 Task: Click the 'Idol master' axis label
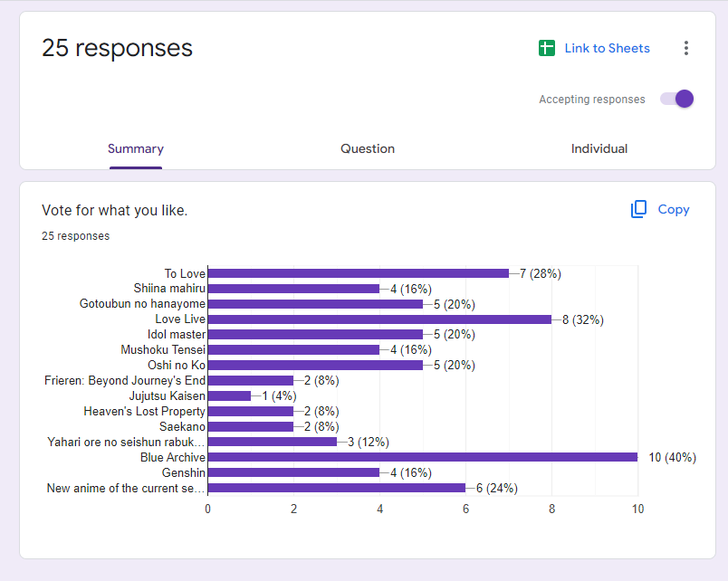(177, 335)
